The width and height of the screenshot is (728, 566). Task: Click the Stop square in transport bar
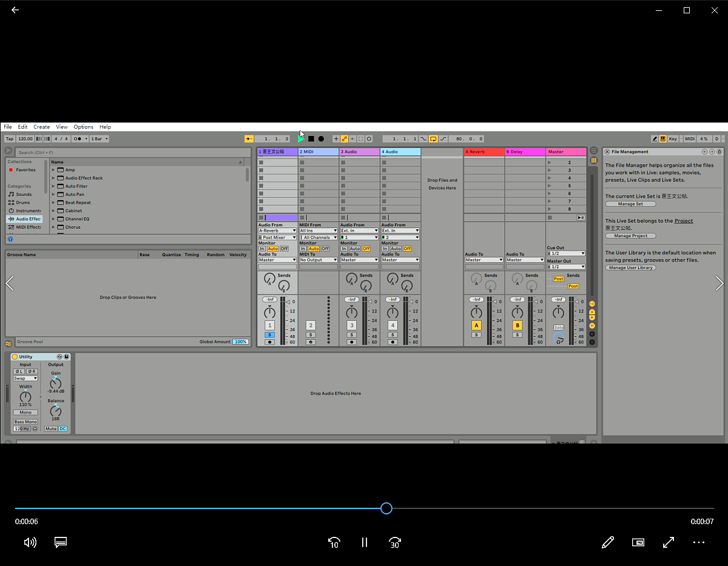tap(311, 139)
